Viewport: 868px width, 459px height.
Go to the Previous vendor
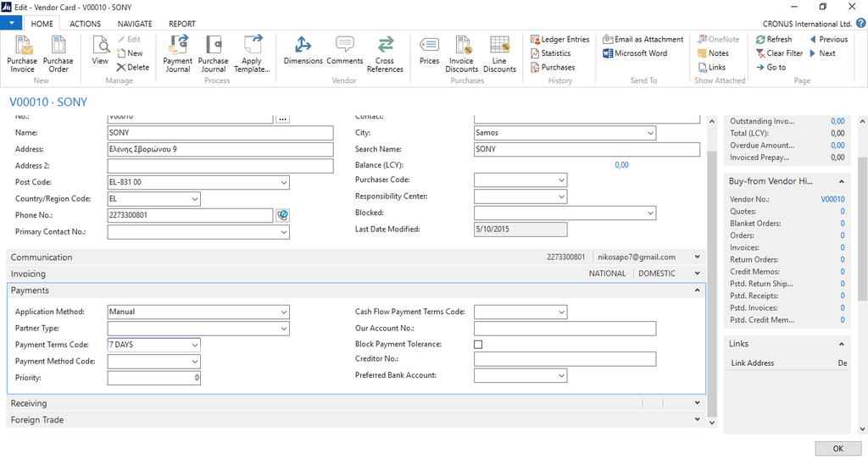click(x=829, y=39)
